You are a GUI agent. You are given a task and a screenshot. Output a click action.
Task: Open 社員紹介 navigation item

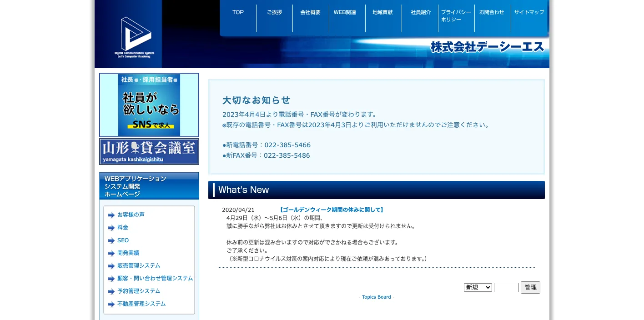[421, 12]
